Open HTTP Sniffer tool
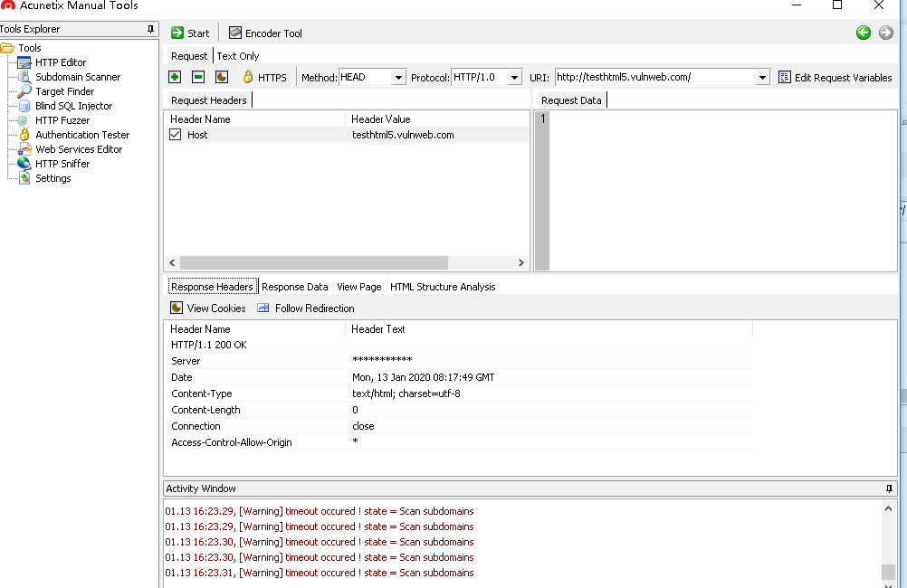907x588 pixels. point(62,164)
